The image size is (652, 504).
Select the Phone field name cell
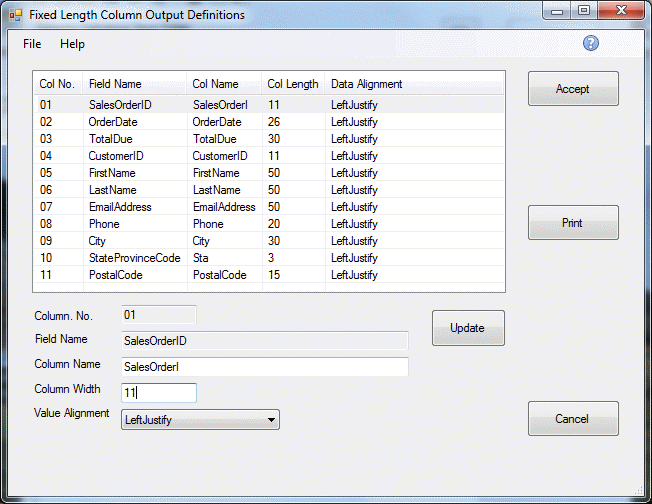click(104, 224)
